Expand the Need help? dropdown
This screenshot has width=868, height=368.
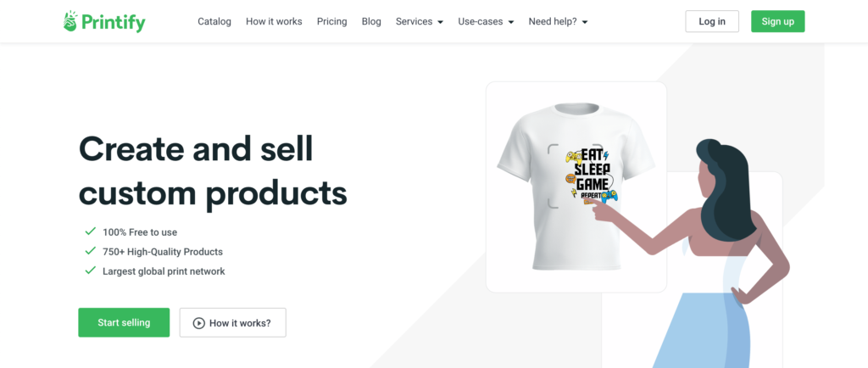pyautogui.click(x=558, y=22)
